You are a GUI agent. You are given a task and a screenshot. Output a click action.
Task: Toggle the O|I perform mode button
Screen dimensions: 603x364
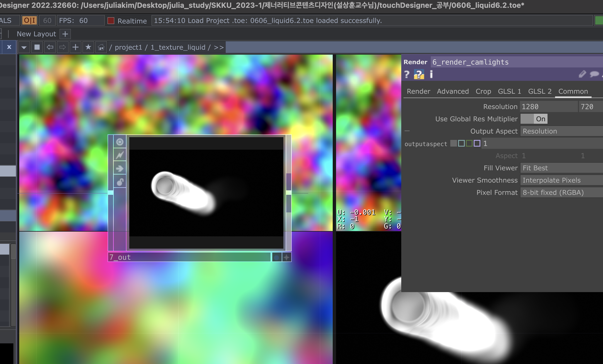pos(29,21)
